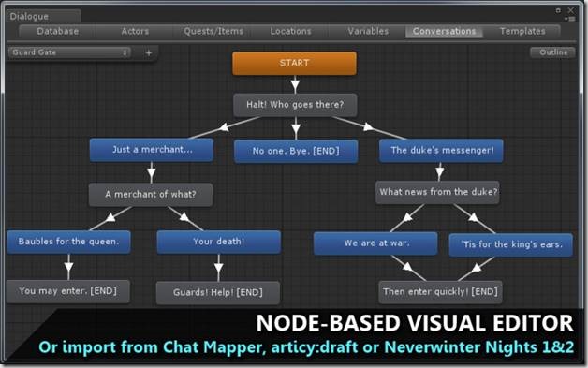Screen dimensions: 588x368
Task: Click arrow from 'We are at war.' downward
Action: click(407, 267)
